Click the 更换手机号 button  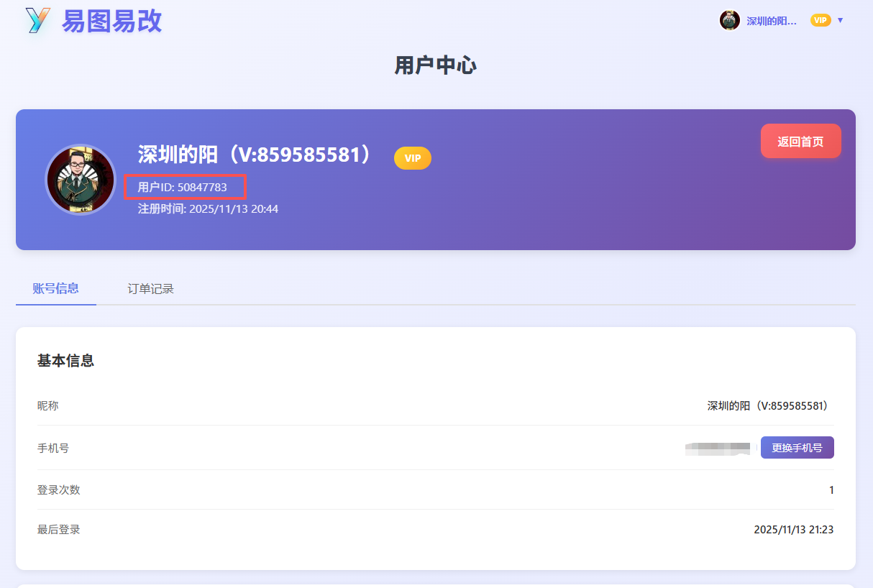(797, 448)
